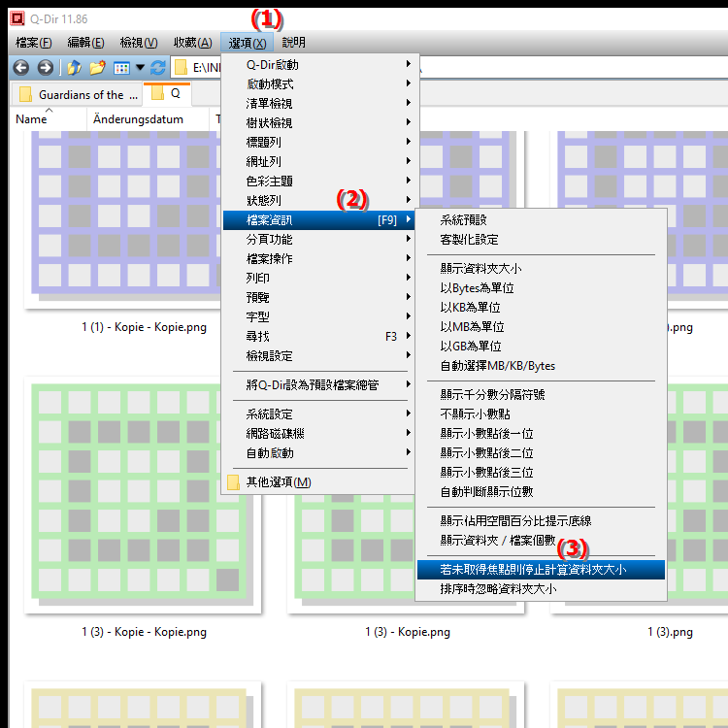Select 顯示小數點後三位 option
728x728 pixels.
541,473
